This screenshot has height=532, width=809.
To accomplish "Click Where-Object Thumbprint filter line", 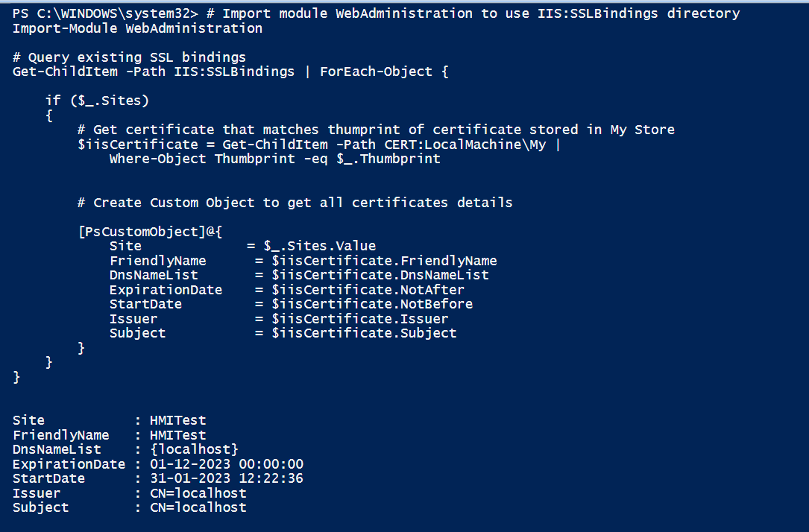I will tap(275, 159).
